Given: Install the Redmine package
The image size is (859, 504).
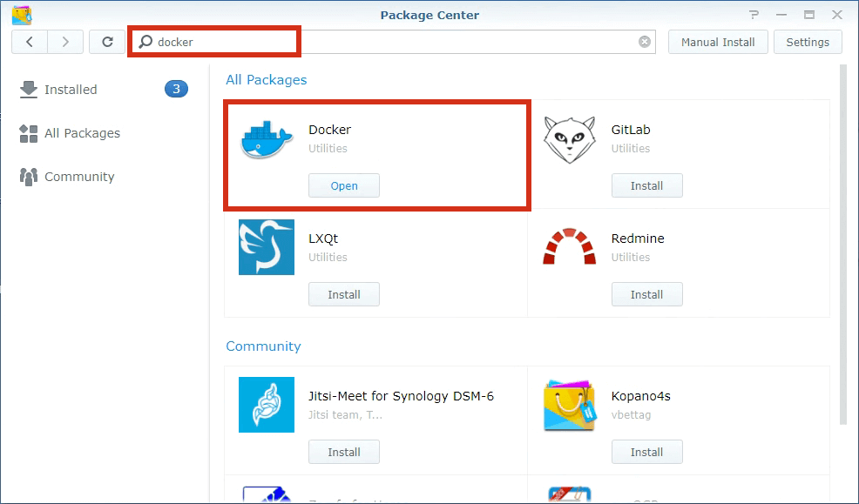Looking at the screenshot, I should pyautogui.click(x=646, y=294).
